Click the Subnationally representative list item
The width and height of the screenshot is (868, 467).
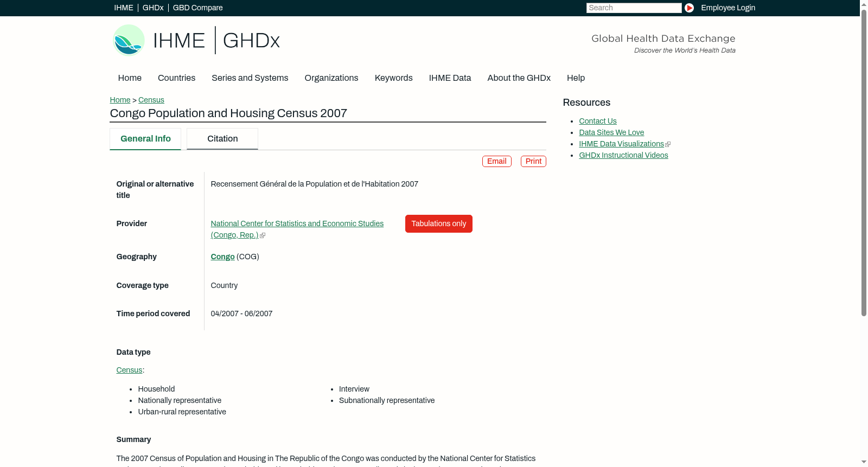coord(387,400)
